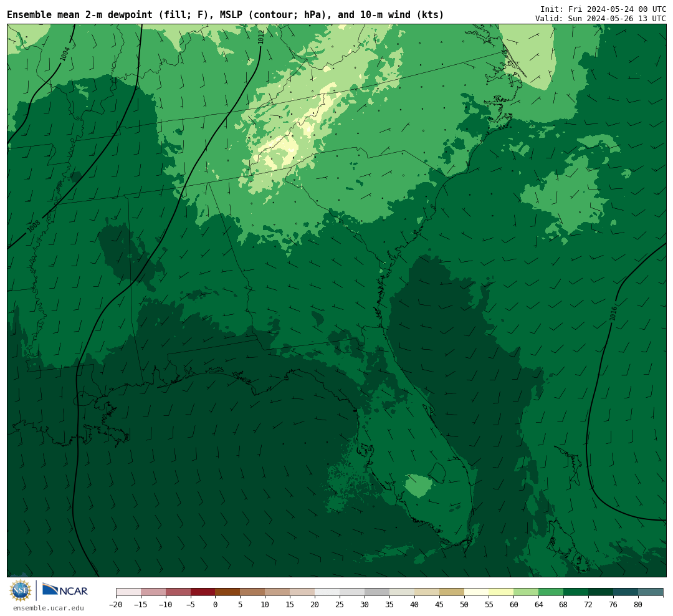Pick the dark red swatch between -5 and 0

(x=203, y=592)
